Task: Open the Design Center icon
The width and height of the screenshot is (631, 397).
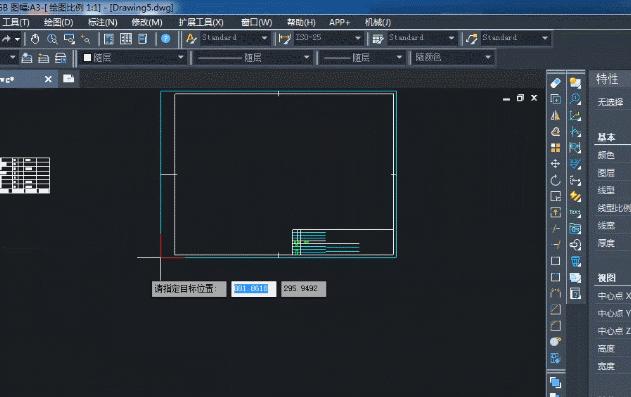Action: click(126, 39)
